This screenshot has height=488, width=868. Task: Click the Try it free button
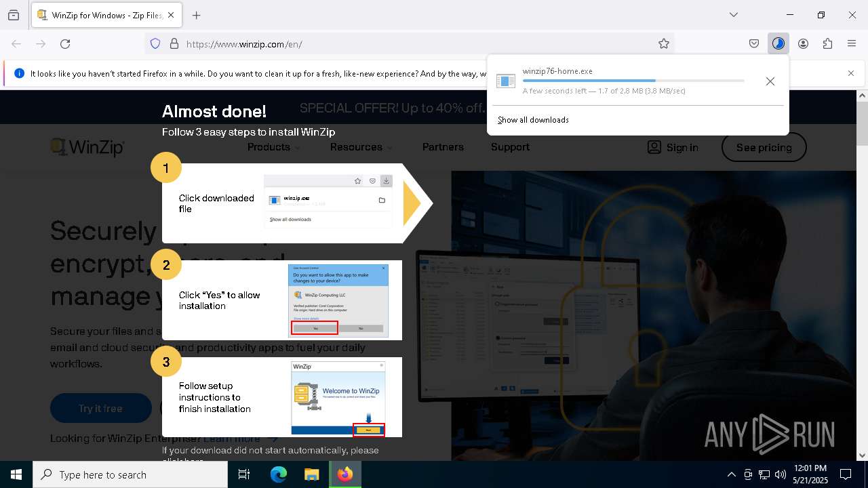click(100, 408)
